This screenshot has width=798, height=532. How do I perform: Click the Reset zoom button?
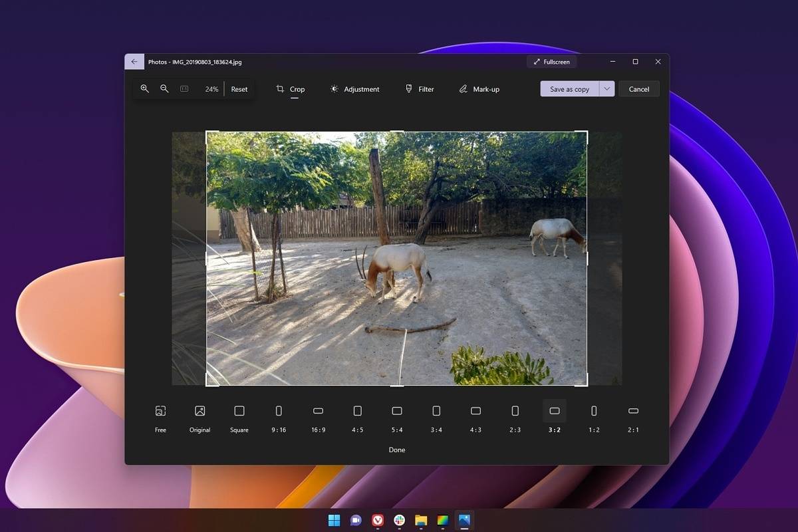coord(239,89)
